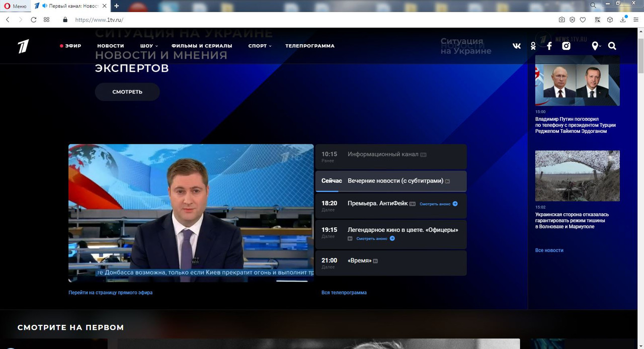Viewport: 644px width, 349px height.
Task: Open Speed Dial grid icon
Action: coord(46,20)
